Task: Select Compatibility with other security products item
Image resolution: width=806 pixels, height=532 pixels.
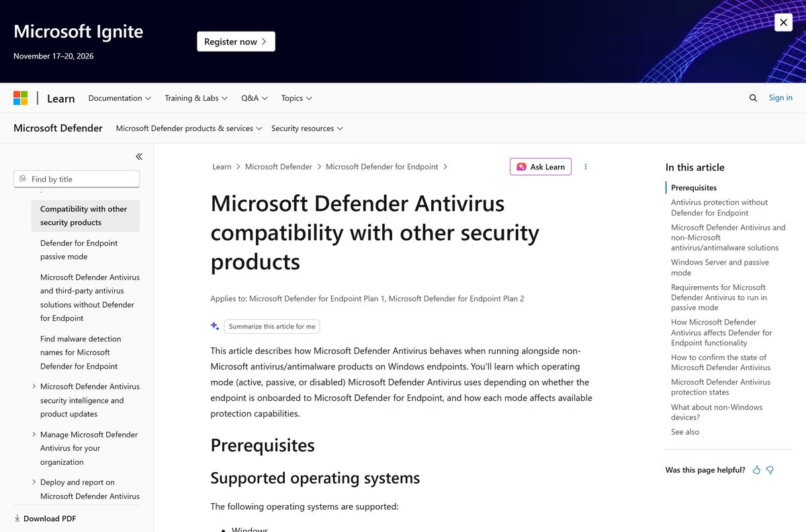Action: pos(85,216)
